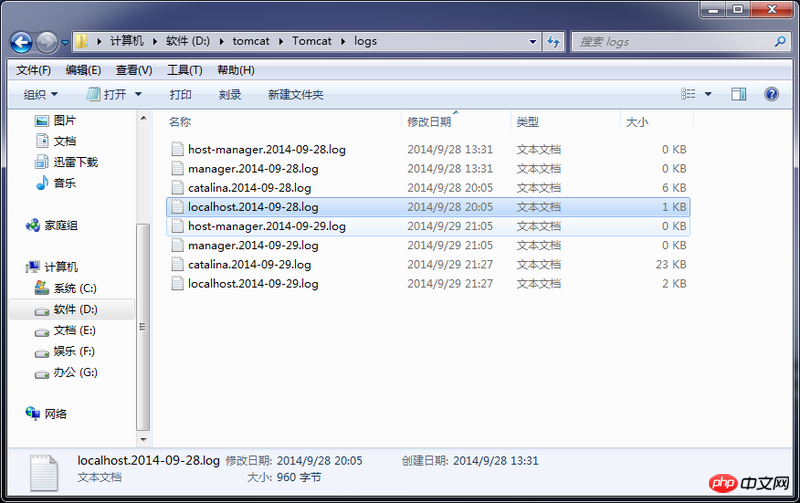This screenshot has width=800, height=503.
Task: Open the recent pages dropdown arrow
Action: 65,43
